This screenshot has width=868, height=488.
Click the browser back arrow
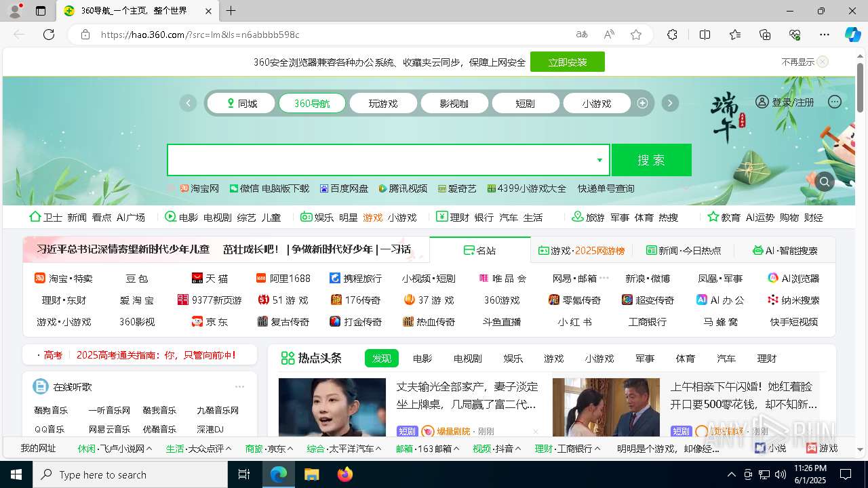(19, 35)
